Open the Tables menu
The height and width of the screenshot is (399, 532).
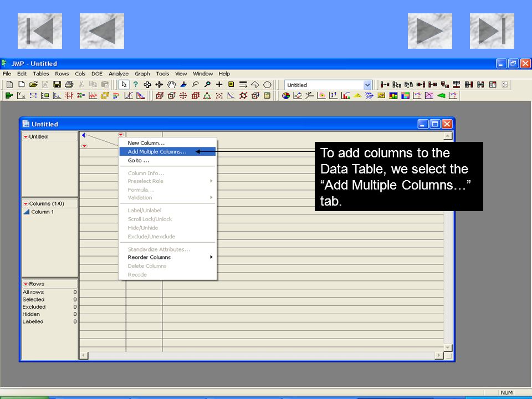[40, 74]
